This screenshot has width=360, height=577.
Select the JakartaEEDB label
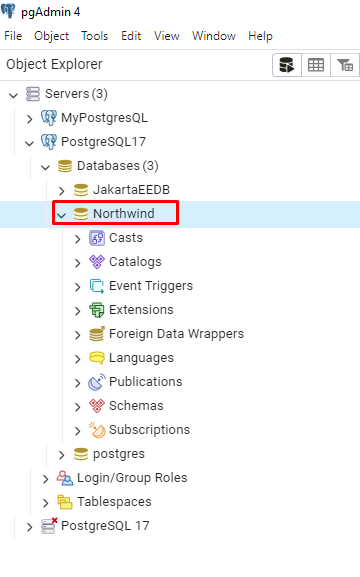pyautogui.click(x=131, y=190)
